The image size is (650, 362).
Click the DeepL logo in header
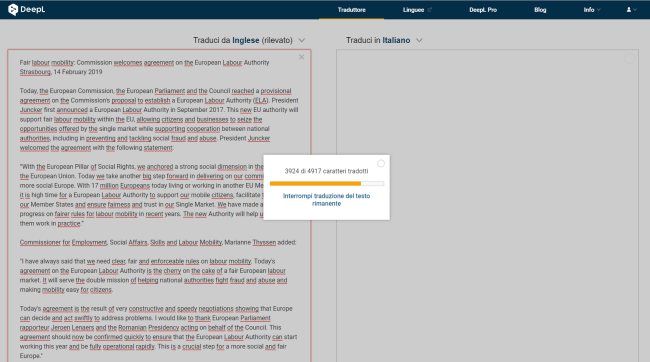[27, 10]
